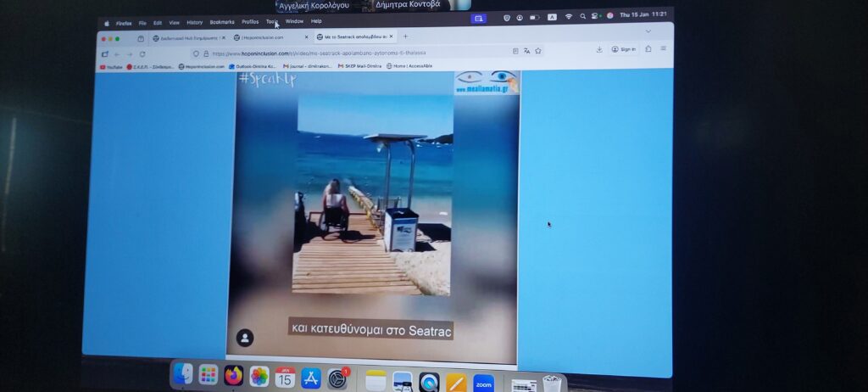Image resolution: width=868 pixels, height=392 pixels.
Task: Click the Sign in account button
Action: [x=623, y=49]
